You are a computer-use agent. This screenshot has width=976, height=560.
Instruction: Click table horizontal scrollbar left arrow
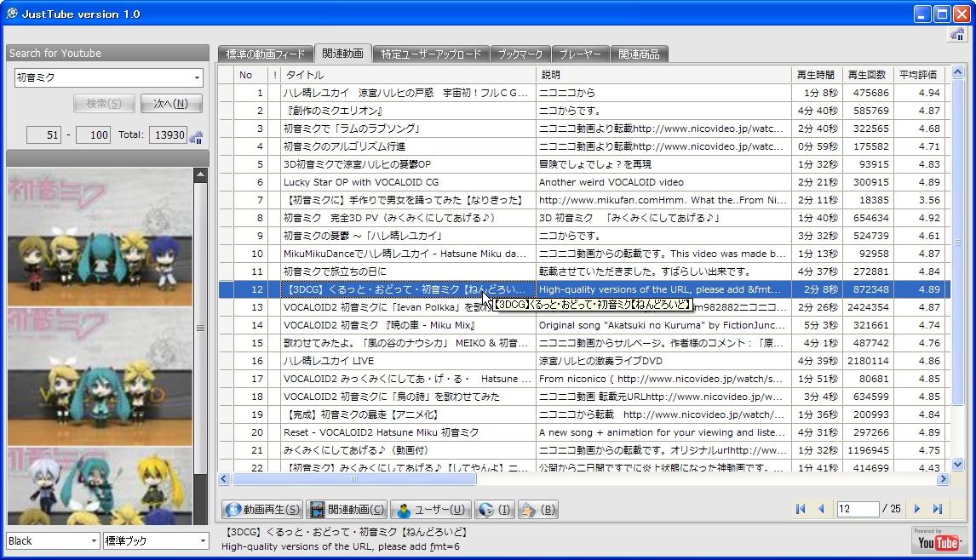point(224,478)
